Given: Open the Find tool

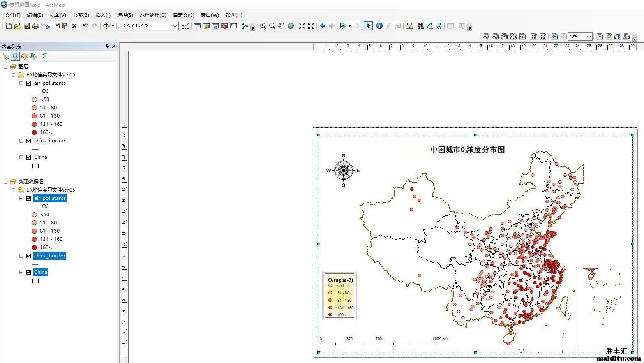Looking at the screenshot, I should [420, 26].
